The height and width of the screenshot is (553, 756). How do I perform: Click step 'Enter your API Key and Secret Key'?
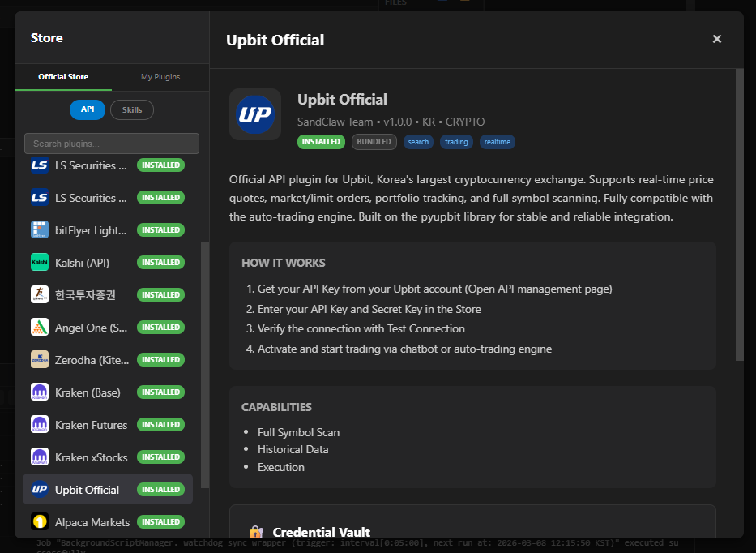tap(369, 309)
